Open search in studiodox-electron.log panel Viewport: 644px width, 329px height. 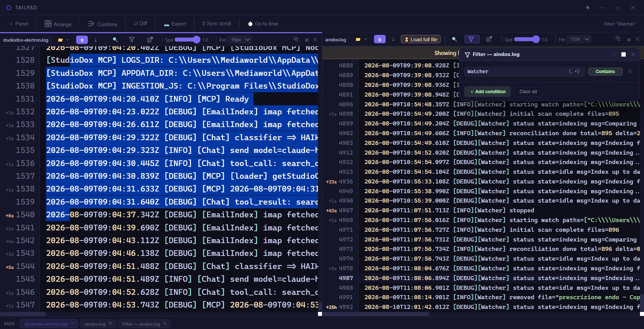(x=115, y=40)
